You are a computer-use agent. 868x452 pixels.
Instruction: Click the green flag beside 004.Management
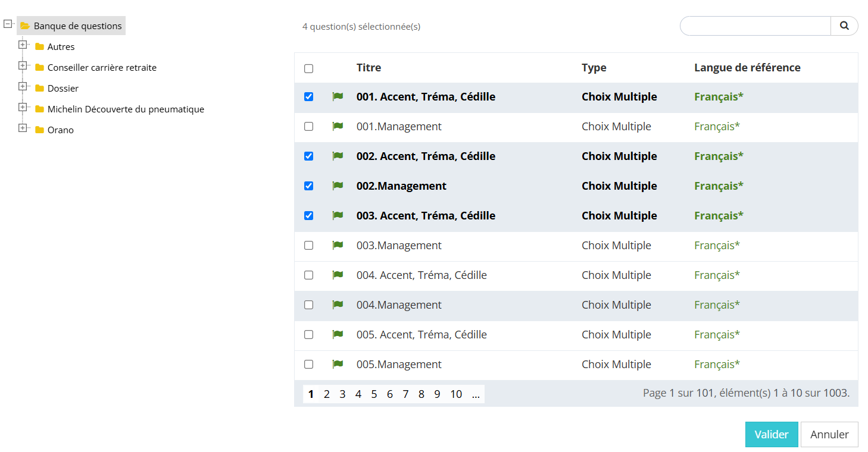[x=338, y=305]
